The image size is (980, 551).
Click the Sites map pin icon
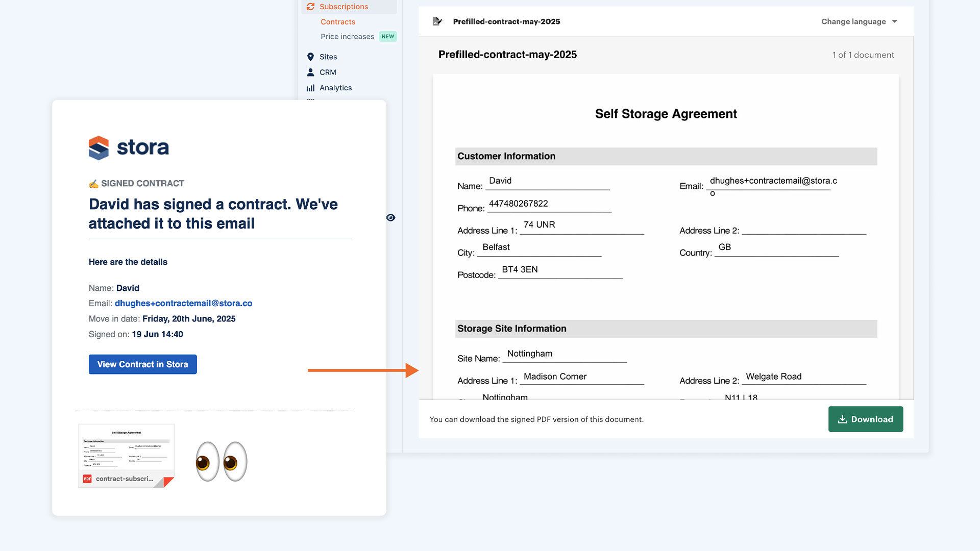[x=311, y=57]
